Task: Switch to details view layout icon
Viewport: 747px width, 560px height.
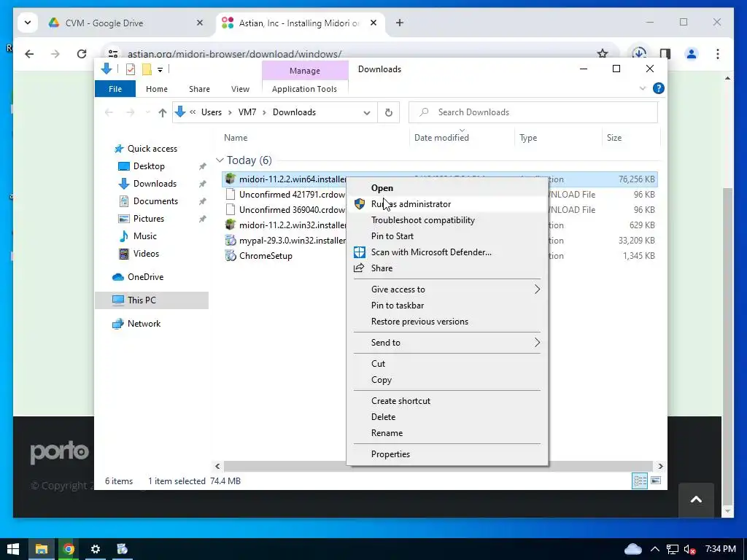Action: coord(639,481)
